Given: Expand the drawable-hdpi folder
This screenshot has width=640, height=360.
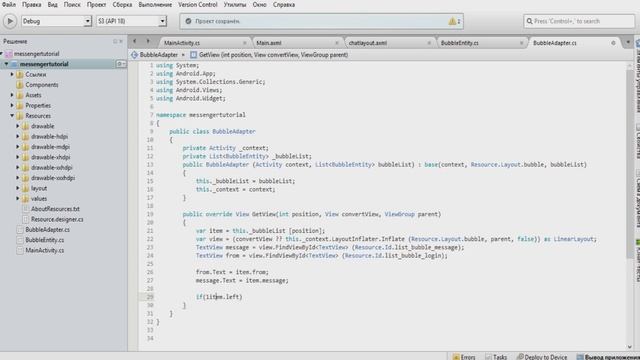Looking at the screenshot, I should (18, 136).
